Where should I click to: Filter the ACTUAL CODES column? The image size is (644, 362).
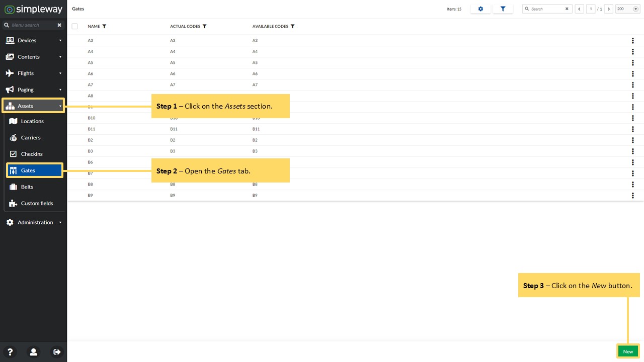(x=204, y=26)
